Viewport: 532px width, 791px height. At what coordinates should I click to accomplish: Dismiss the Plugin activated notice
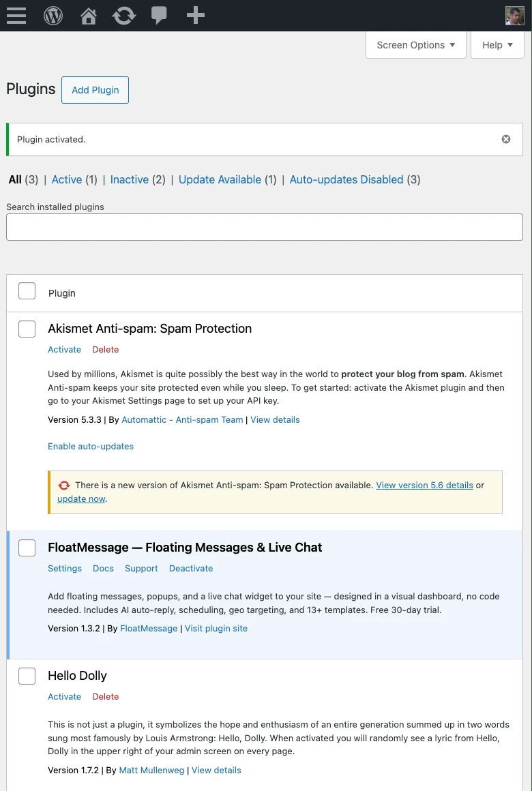click(505, 138)
